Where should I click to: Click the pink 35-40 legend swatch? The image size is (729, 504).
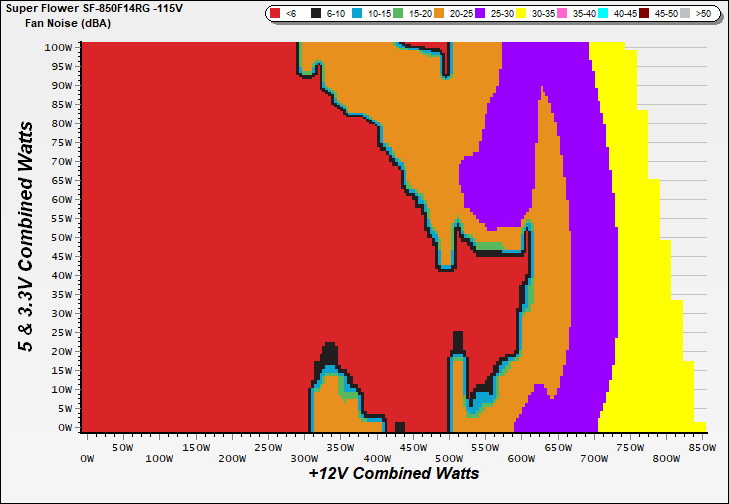click(x=560, y=14)
